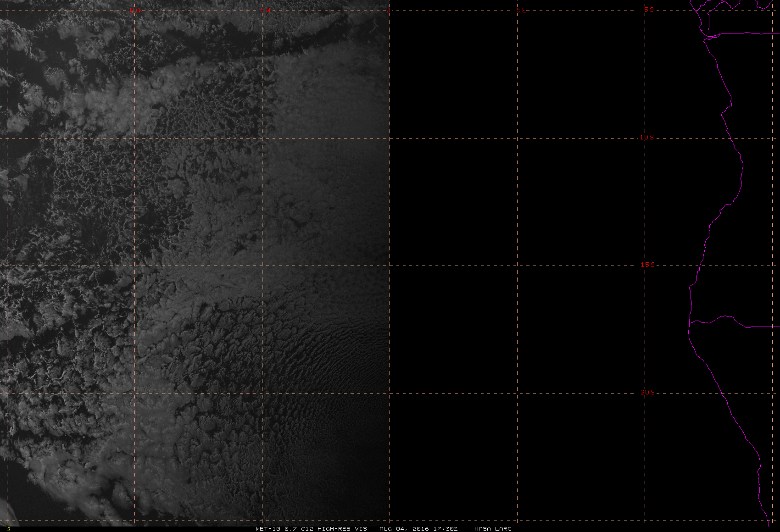Click the "10W" longitude label
Image resolution: width=780 pixels, height=532 pixels.
[x=136, y=10]
